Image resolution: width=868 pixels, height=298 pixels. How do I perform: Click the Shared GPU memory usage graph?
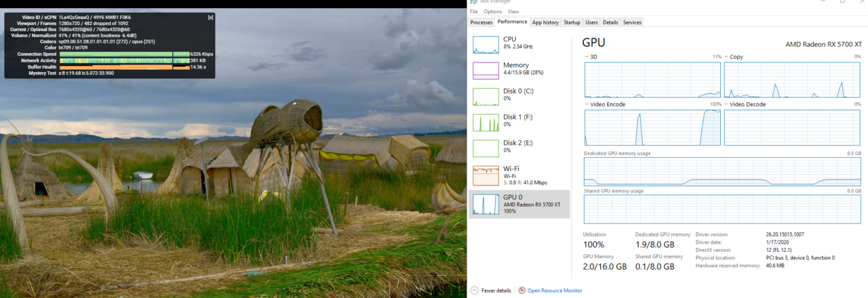pos(723,210)
